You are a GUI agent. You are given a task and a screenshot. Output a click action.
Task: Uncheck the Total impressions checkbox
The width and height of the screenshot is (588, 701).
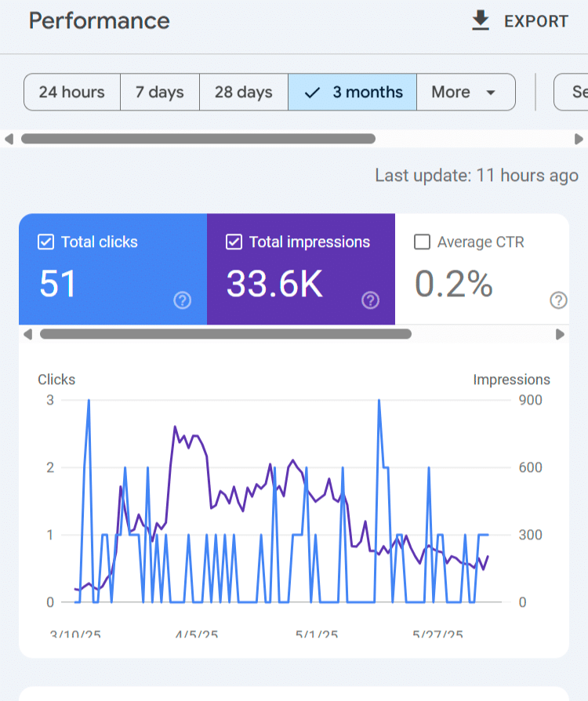pos(234,242)
